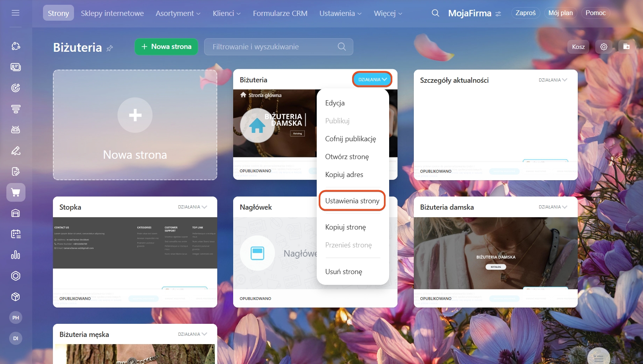Screen dimensions: 643x364
Task: Open the Biżuteria damska page thumbnail
Action: pos(495,253)
